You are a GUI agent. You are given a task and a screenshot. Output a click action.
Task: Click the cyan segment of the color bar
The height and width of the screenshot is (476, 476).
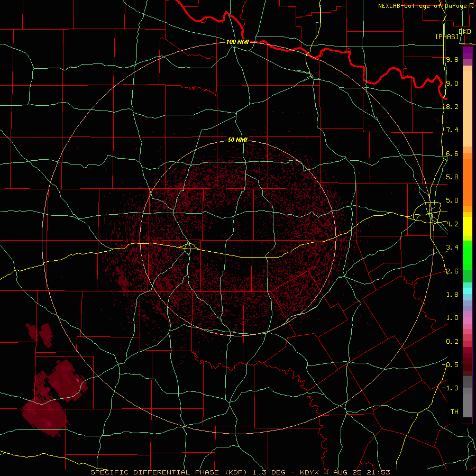(467, 290)
